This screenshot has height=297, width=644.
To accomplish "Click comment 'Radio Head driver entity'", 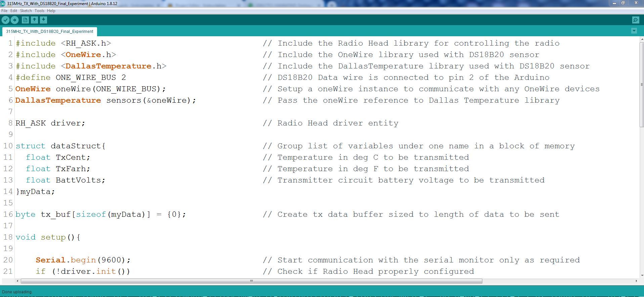I will tap(338, 123).
